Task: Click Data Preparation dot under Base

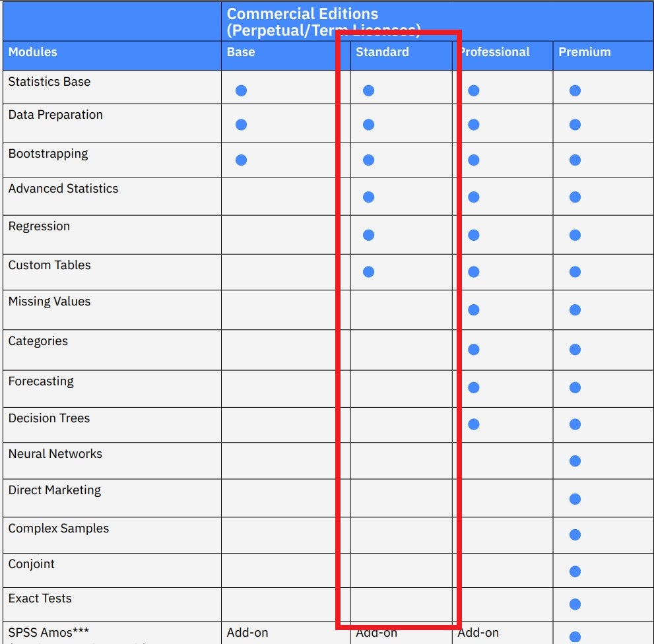Action: [x=241, y=125]
